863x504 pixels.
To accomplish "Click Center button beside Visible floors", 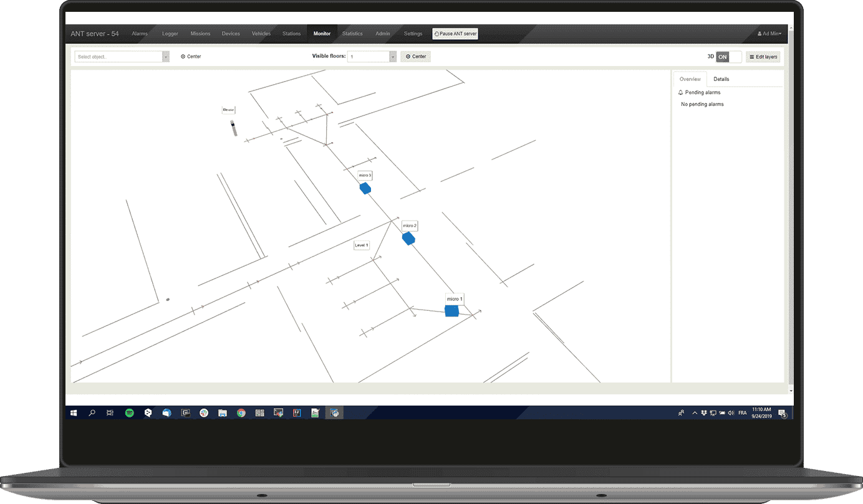I will point(415,57).
